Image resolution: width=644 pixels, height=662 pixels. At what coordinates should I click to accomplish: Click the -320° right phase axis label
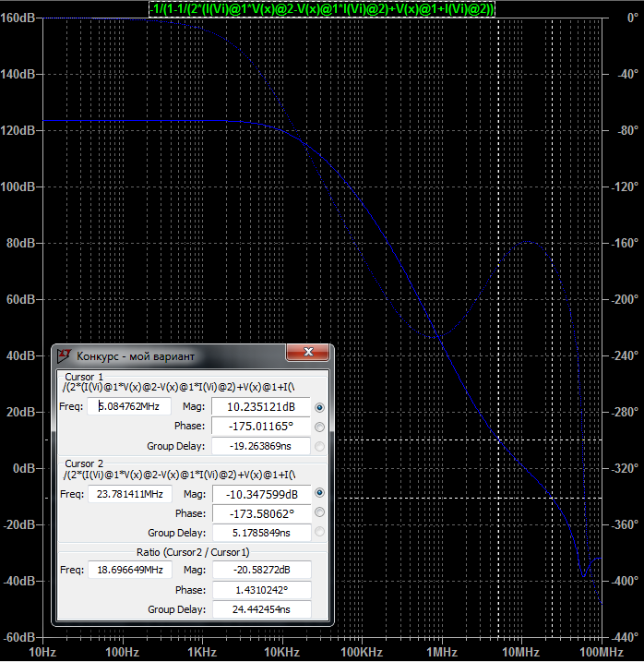tap(625, 468)
